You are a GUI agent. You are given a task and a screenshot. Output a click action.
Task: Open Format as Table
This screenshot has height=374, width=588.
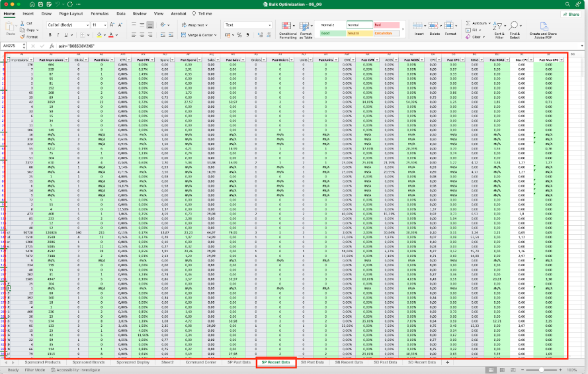pos(306,30)
